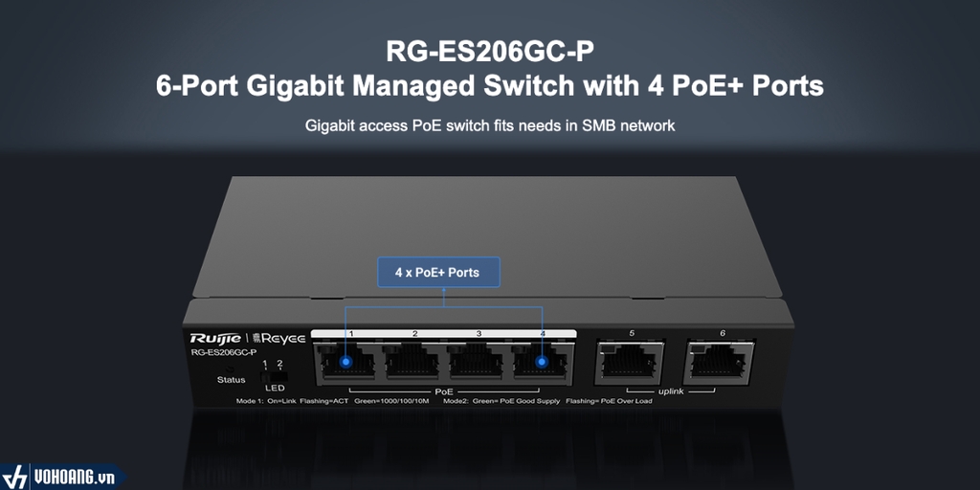Click the blue dot on port 4

[542, 361]
